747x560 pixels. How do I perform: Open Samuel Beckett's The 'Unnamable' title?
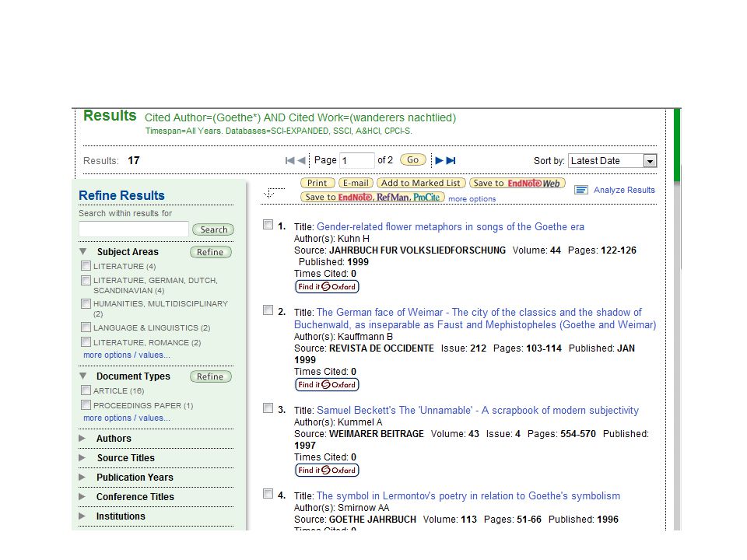477,410
